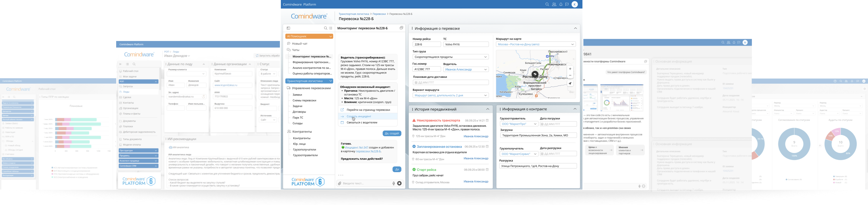Click the search icon in top header
This screenshot has width=868, height=205.
pos(547,4)
